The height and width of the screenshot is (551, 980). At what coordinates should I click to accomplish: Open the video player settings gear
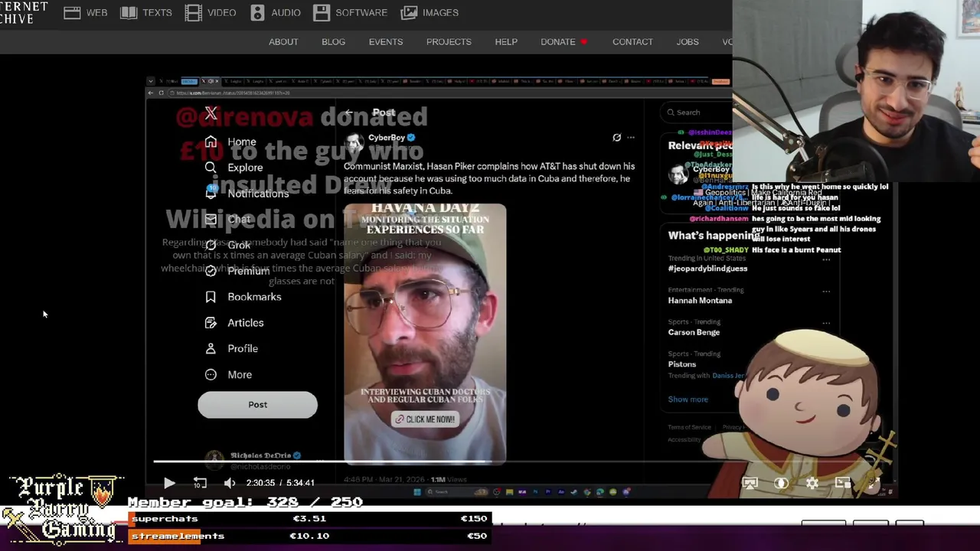(x=812, y=483)
